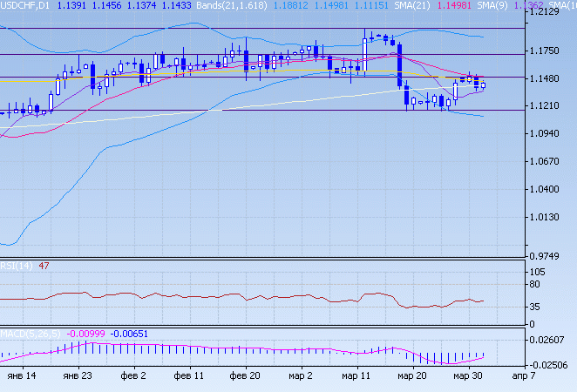Viewport: 577px width, 392px height.
Task: Select the topmost purple horizontal level line
Action: pos(261,28)
